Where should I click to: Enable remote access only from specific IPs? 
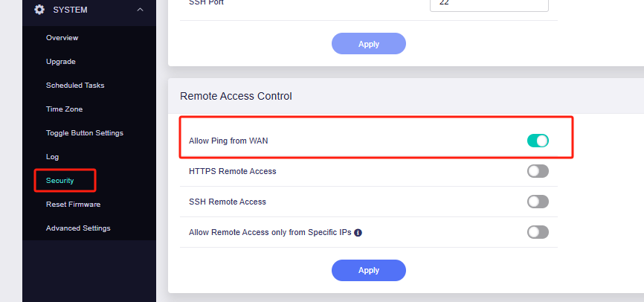click(538, 232)
